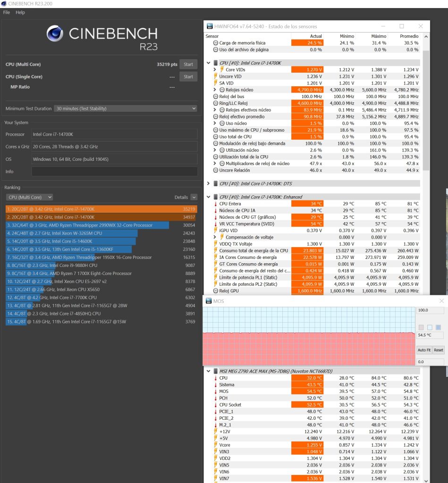Click the 100.0 maximum field in the MOS graph
The width and height of the screenshot is (448, 483).
[x=431, y=310]
